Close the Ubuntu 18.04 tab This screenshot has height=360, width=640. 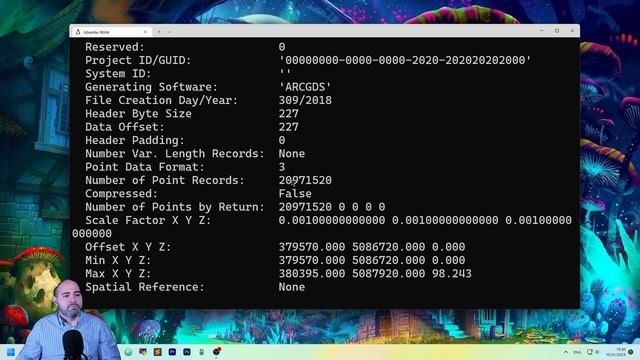[145, 32]
